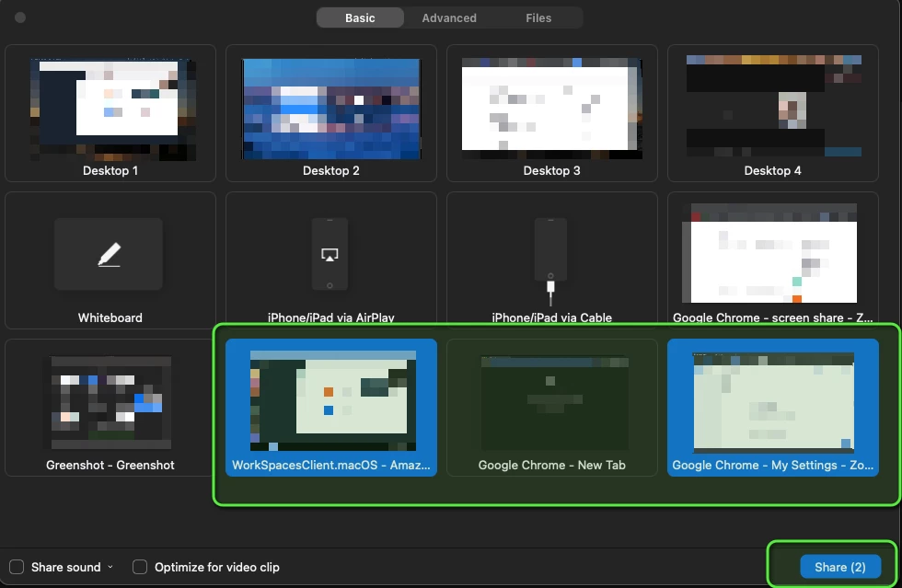The width and height of the screenshot is (902, 588).
Task: Select the Desktop 4 thumbnail
Action: point(773,113)
